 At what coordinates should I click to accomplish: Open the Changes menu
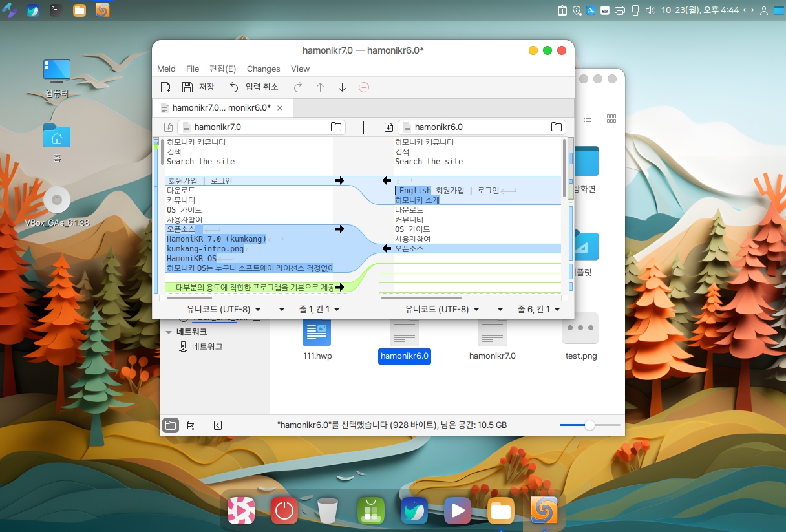(x=263, y=69)
